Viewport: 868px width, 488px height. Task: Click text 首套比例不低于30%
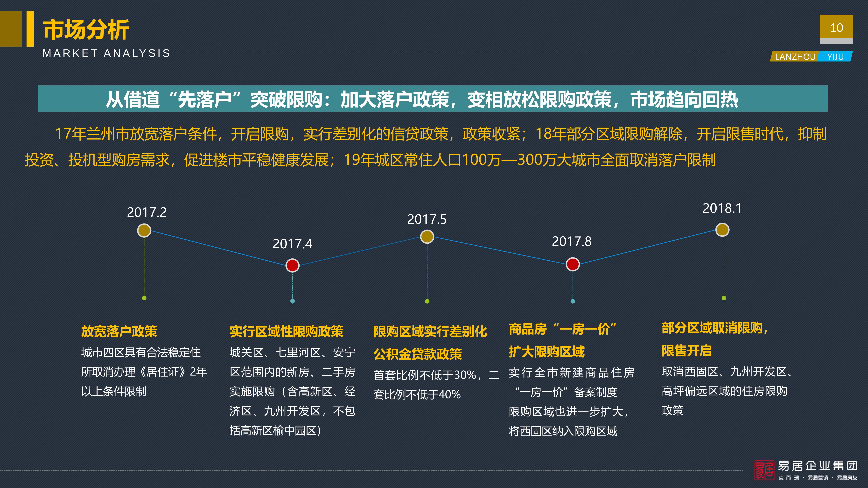(425, 375)
